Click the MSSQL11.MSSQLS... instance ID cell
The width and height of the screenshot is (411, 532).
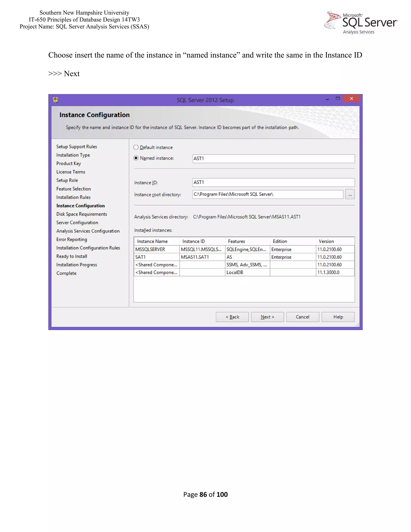coord(202,249)
